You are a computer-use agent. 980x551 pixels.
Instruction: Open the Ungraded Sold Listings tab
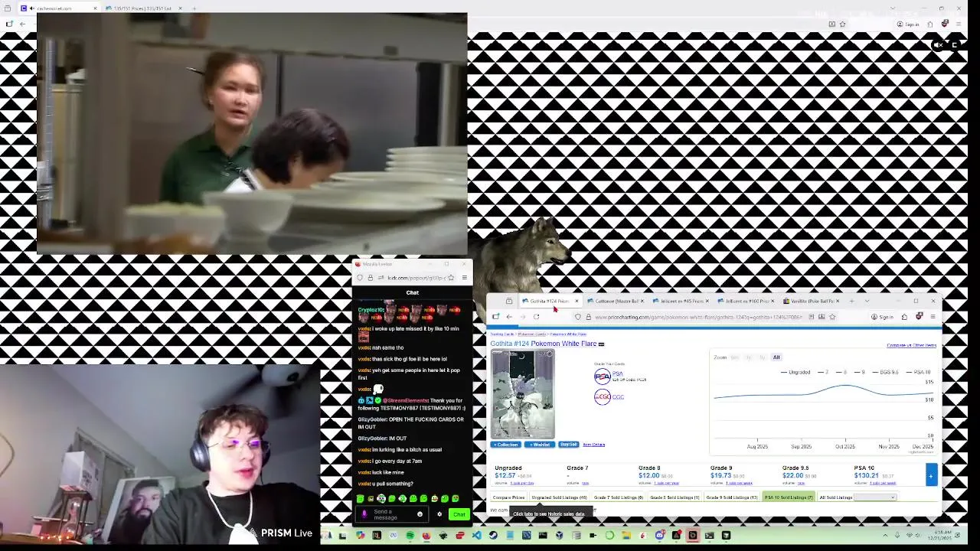click(559, 497)
